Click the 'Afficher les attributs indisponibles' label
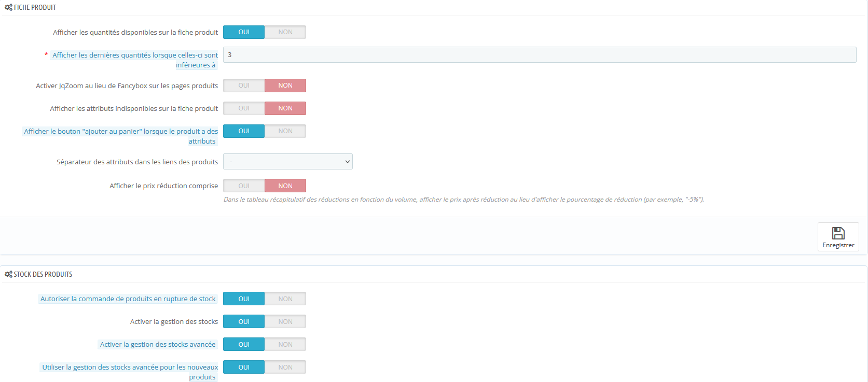868x382 pixels. (134, 109)
